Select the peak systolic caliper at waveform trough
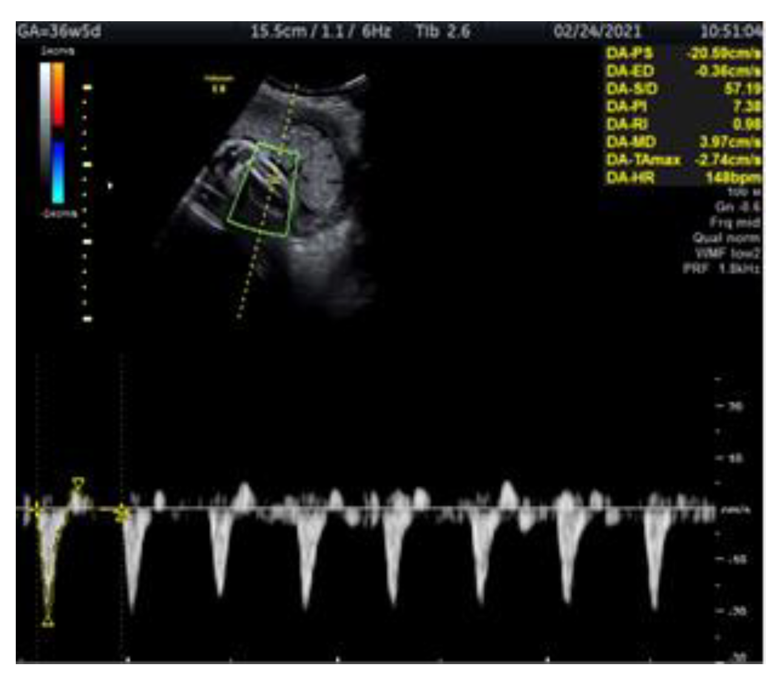This screenshot has height=686, width=784. click(x=47, y=622)
